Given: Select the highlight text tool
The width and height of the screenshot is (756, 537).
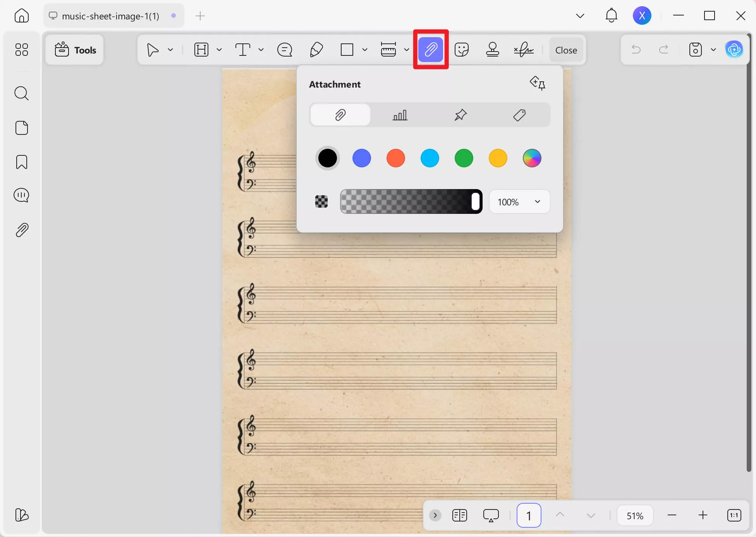Looking at the screenshot, I should click(x=201, y=50).
